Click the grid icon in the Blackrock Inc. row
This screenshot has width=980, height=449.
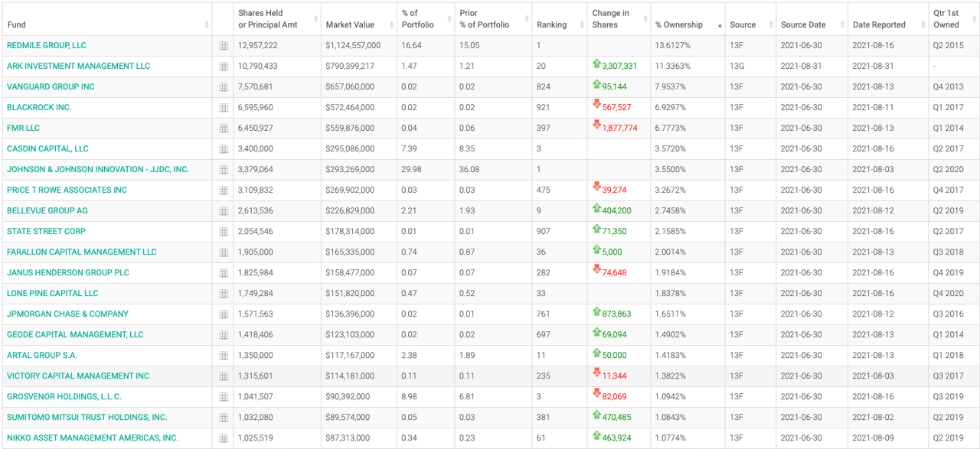point(224,108)
